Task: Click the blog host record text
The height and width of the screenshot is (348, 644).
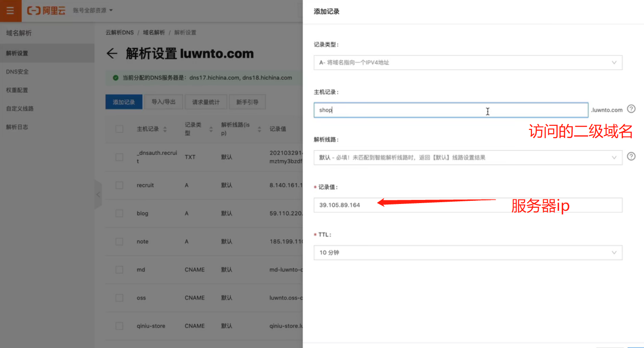Action: [x=143, y=214]
